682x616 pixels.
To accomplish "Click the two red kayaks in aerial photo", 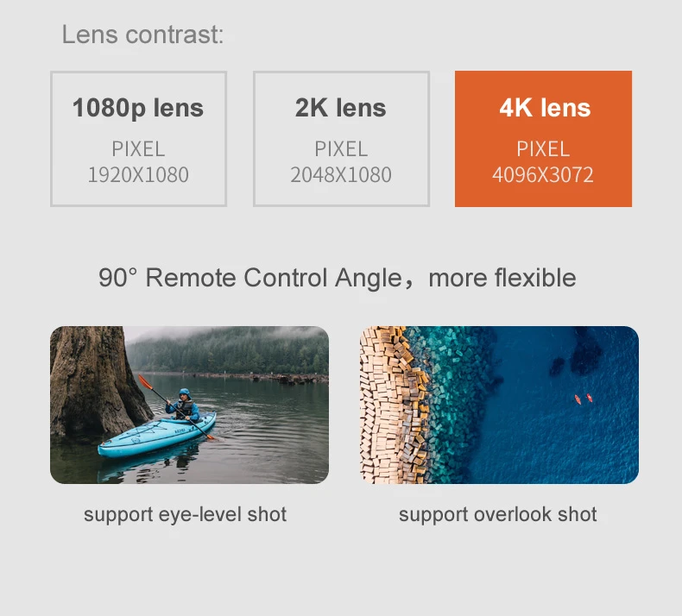I will click(584, 399).
